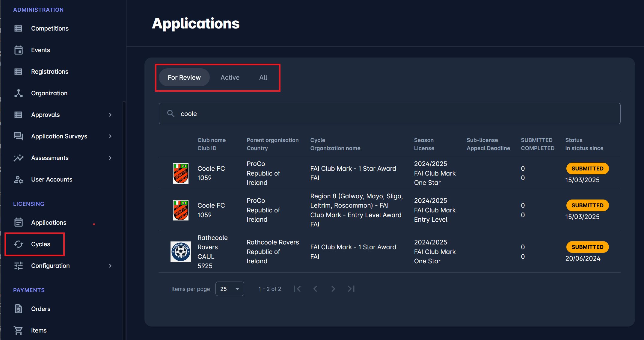
Task: Open the items per page dropdown
Action: coord(230,289)
